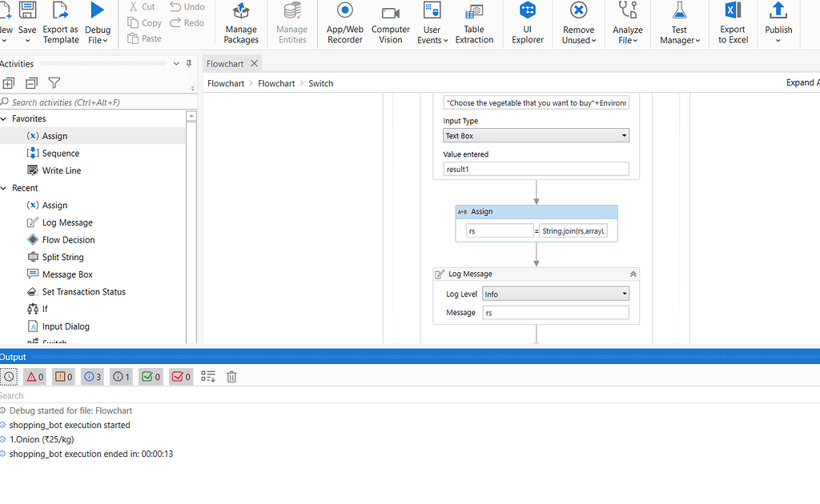Switch to the Flowchart tab
820x504 pixels.
[x=227, y=62]
